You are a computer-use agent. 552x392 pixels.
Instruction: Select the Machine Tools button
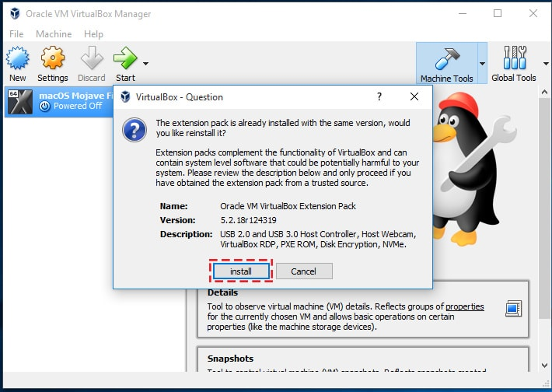pyautogui.click(x=446, y=64)
